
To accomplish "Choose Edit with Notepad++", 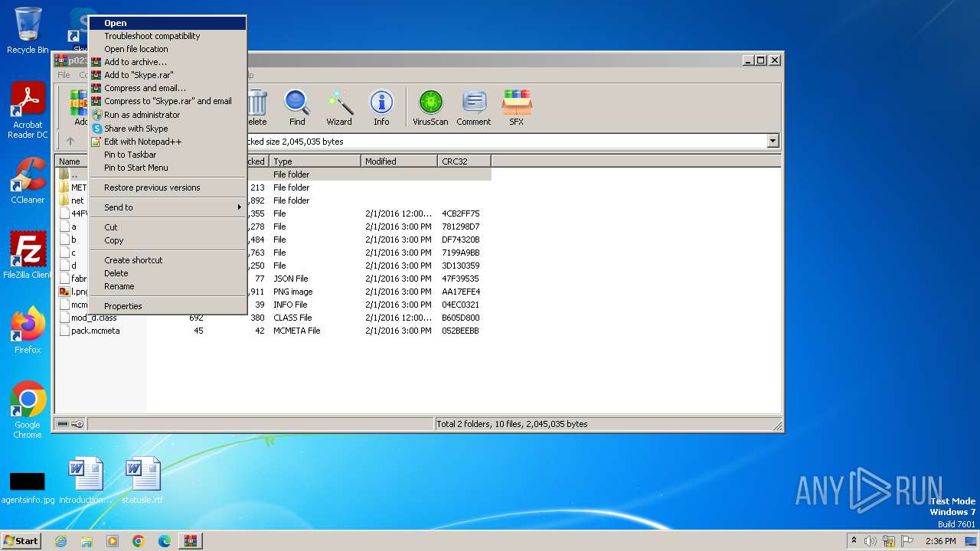I will click(168, 142).
